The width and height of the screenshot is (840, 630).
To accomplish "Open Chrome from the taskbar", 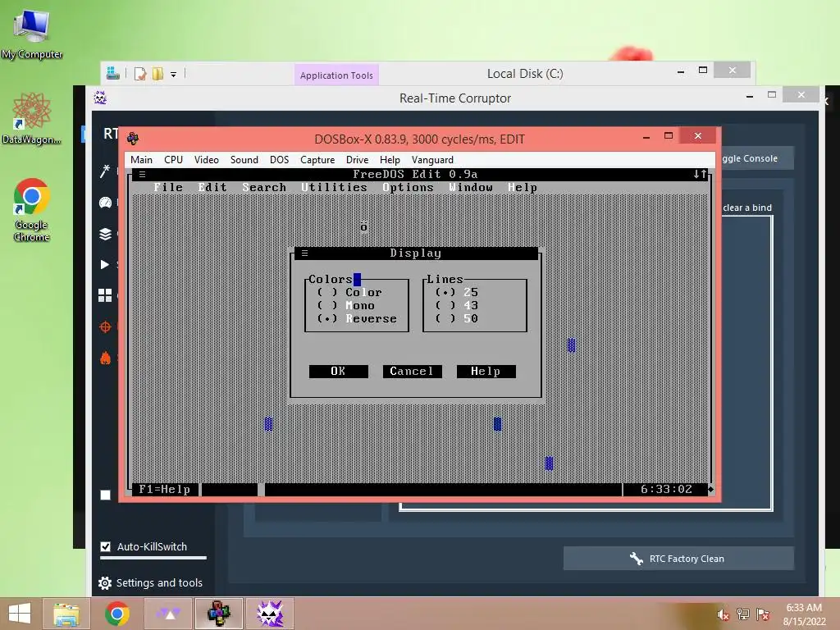I will pyautogui.click(x=117, y=614).
